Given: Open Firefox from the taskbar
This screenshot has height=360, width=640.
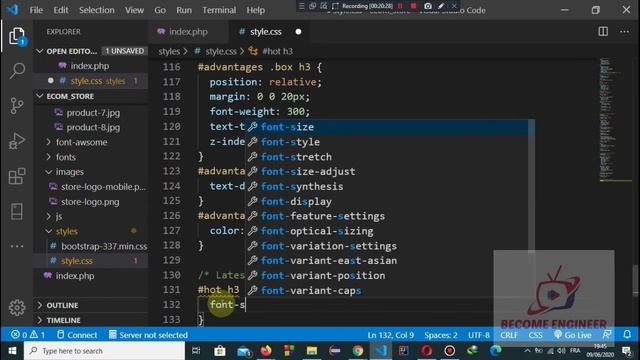Looking at the screenshot, I should (x=266, y=351).
